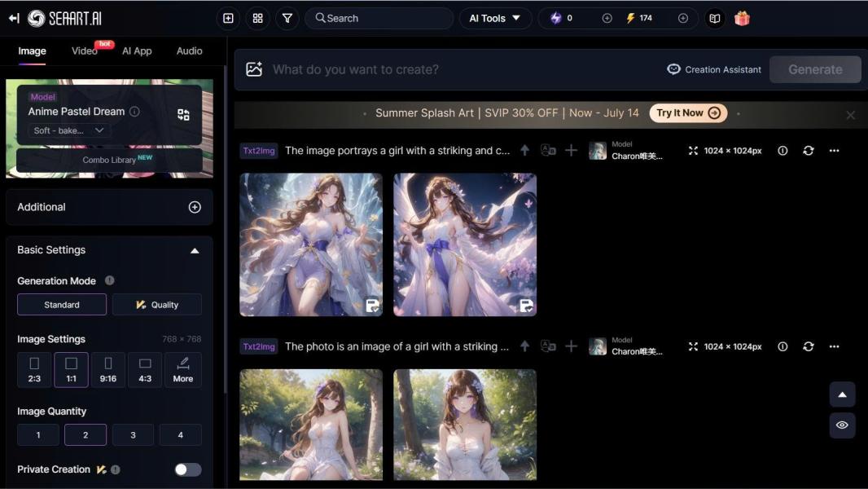The width and height of the screenshot is (868, 489).
Task: Open the grid apps icon in top bar
Action: click(258, 18)
